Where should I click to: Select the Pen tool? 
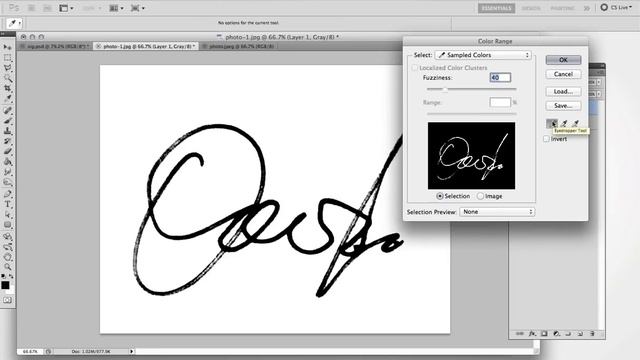pyautogui.click(x=7, y=194)
